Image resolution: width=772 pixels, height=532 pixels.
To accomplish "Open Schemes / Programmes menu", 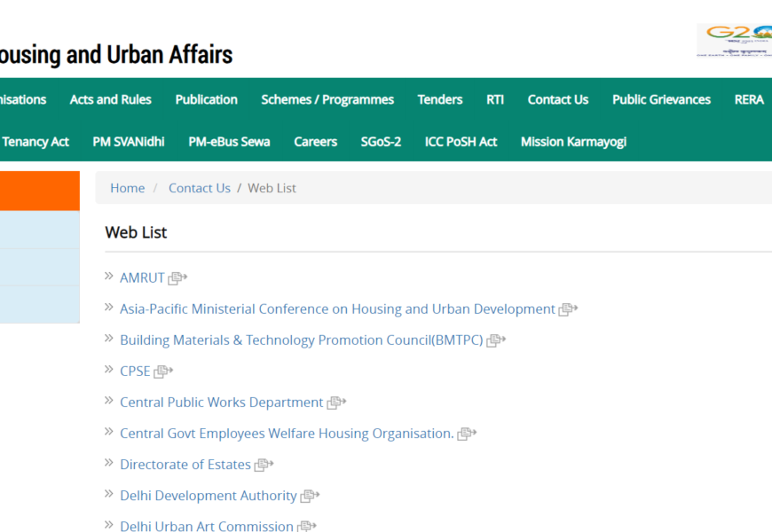I will pyautogui.click(x=327, y=99).
